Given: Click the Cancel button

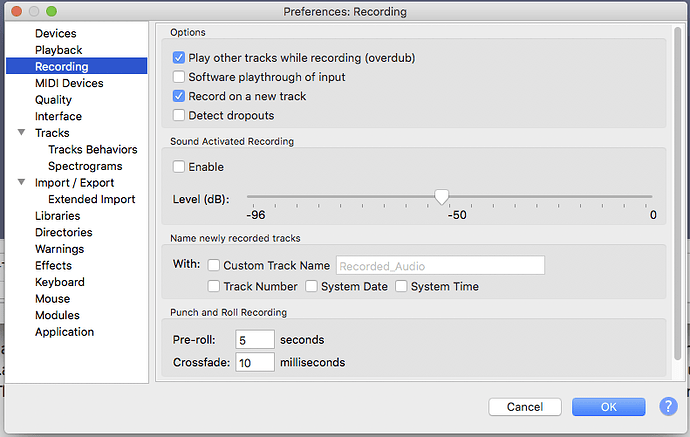Looking at the screenshot, I should 525,407.
